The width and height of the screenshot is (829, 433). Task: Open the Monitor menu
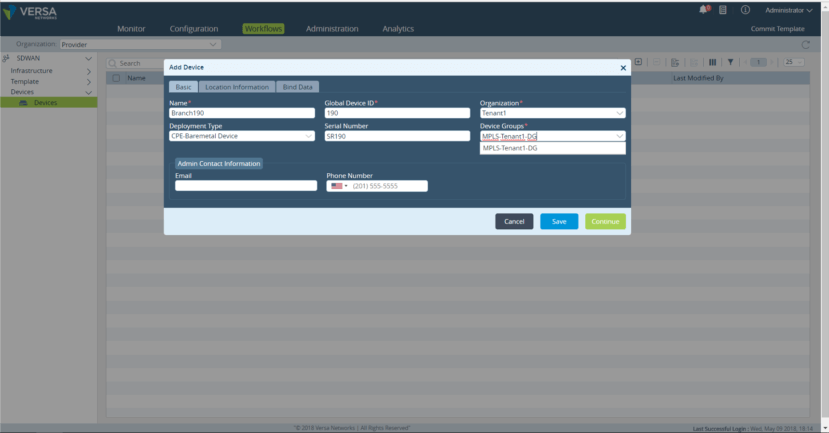pyautogui.click(x=131, y=29)
